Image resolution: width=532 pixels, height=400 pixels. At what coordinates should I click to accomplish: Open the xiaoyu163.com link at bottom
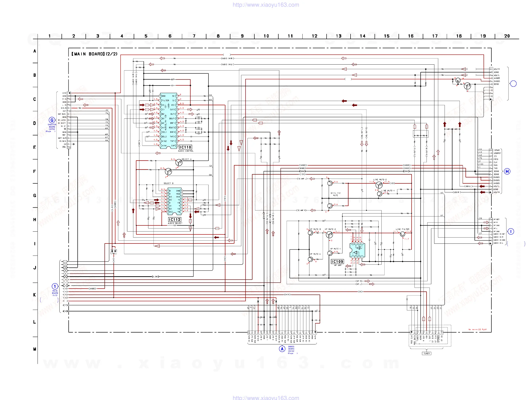coord(266,398)
